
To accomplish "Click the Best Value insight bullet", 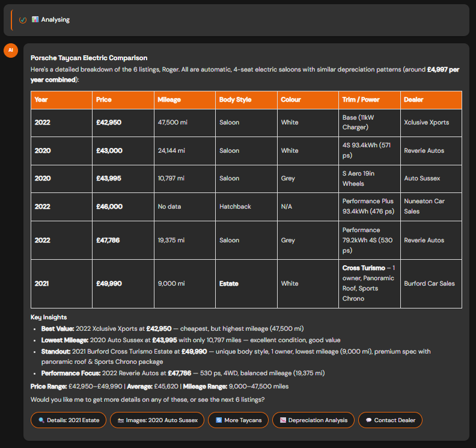I will [x=172, y=329].
